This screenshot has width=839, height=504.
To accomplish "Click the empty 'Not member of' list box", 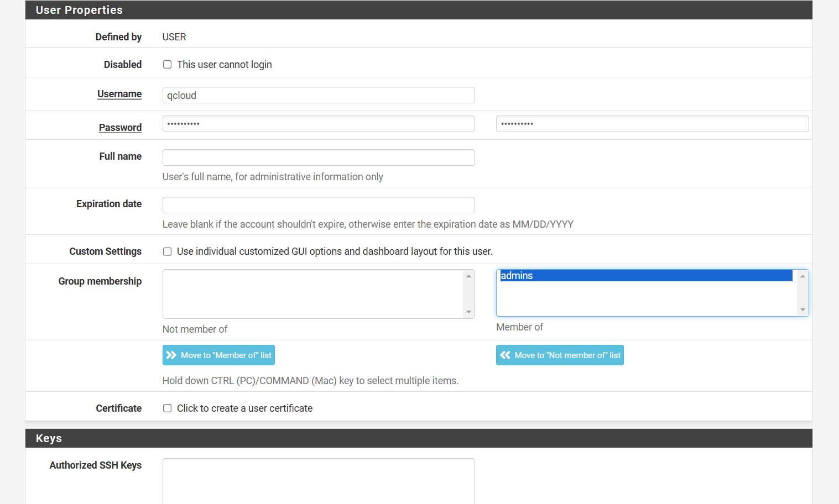I will 313,294.
